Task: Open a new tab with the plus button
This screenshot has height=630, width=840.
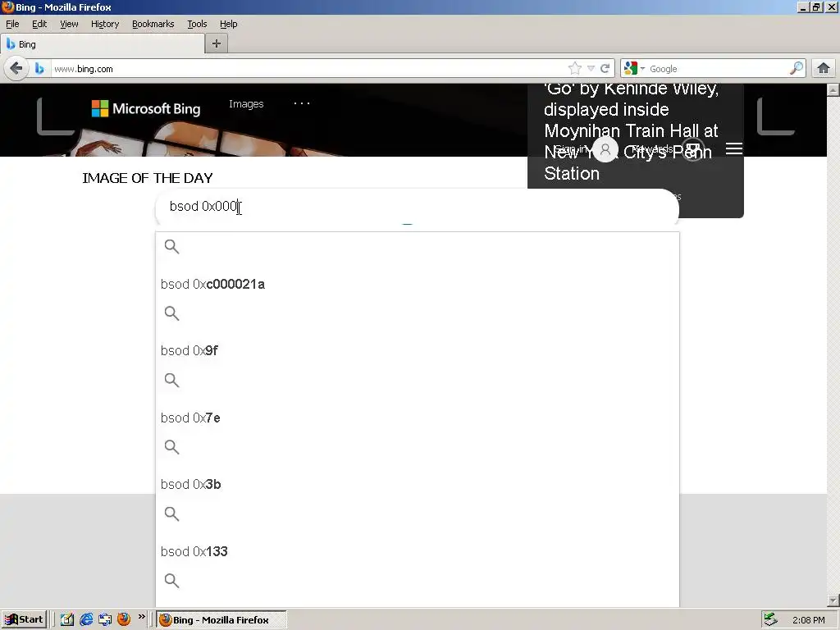Action: 217,44
